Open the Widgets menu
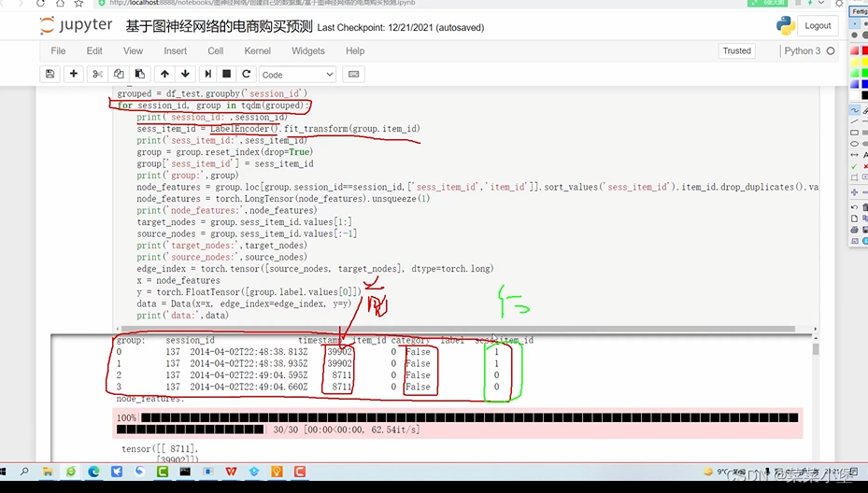 point(307,51)
